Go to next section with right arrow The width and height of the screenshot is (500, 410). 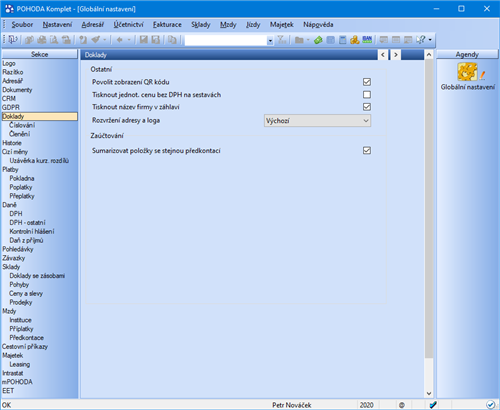pyautogui.click(x=396, y=55)
